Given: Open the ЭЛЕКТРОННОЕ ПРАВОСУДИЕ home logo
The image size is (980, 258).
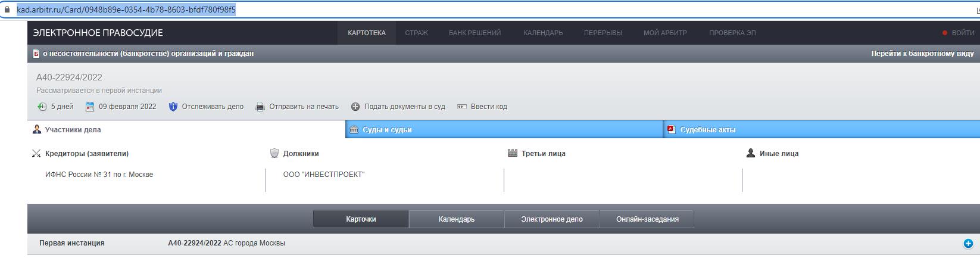Looking at the screenshot, I should tap(98, 33).
